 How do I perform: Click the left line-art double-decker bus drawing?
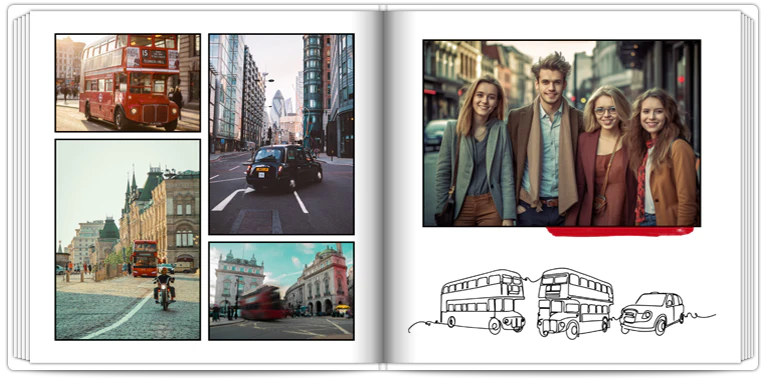coord(483,301)
